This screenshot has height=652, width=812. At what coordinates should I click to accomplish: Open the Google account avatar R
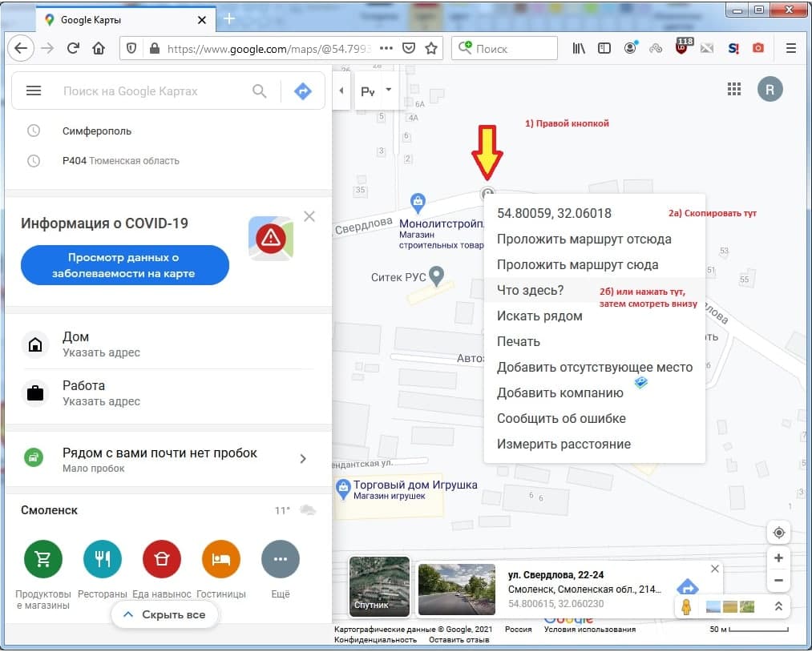(x=770, y=89)
